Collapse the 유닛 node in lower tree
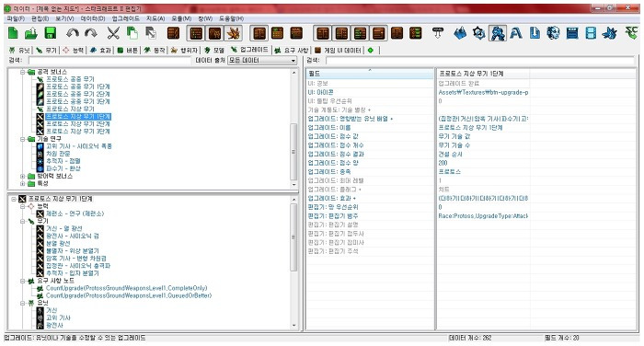Image resolution: width=644 pixels, height=346 pixels. 23,304
